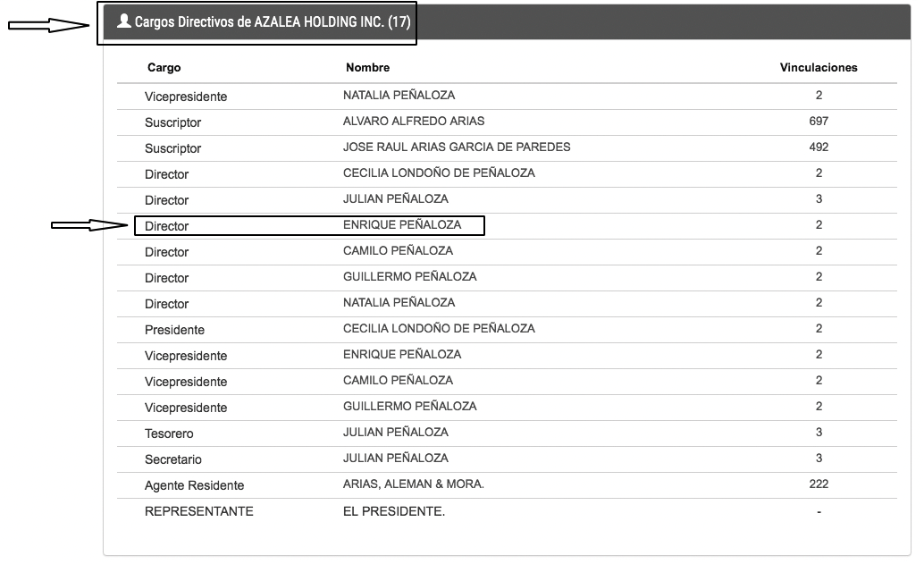Click EL PRESIDENTE. representative name

click(394, 511)
